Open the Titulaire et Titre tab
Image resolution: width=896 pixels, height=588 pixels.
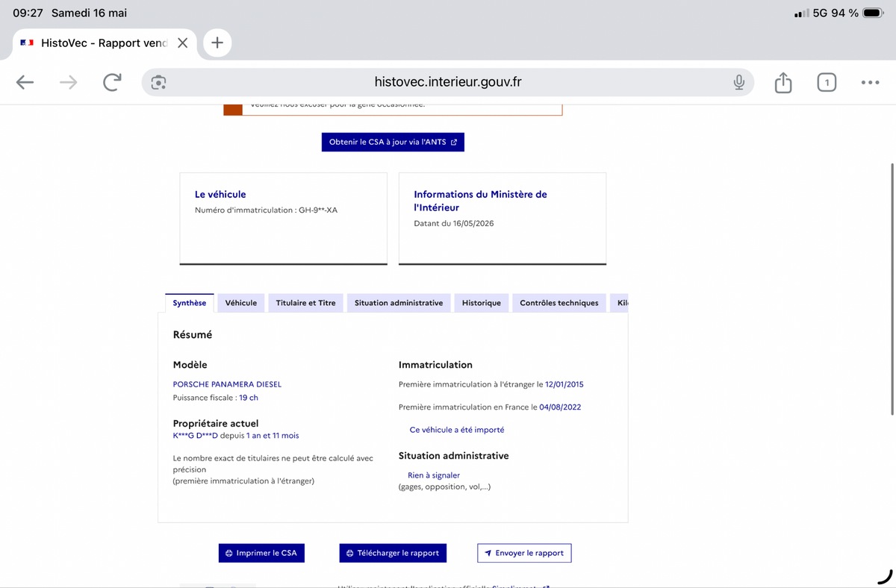pyautogui.click(x=306, y=303)
